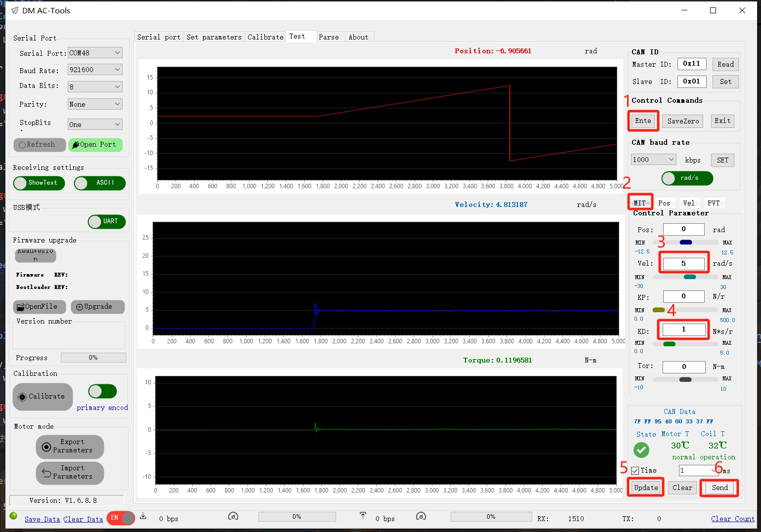Click the Tor value input field

tap(684, 367)
